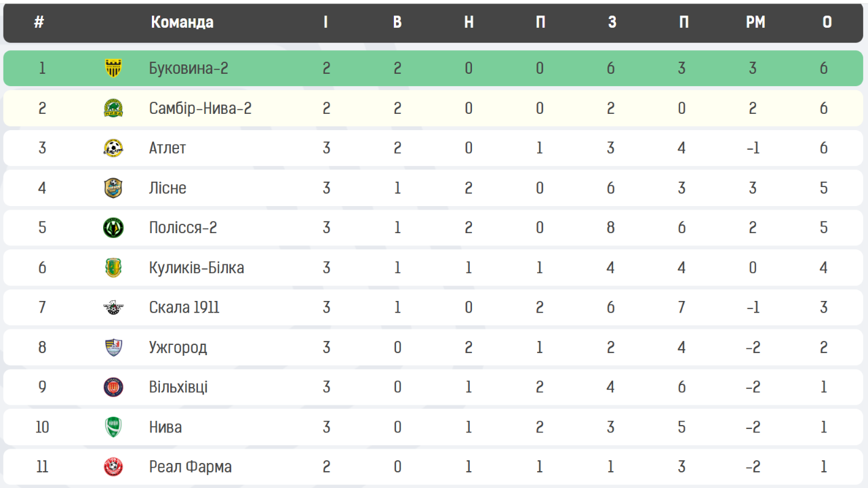
Task: Click the Самбір-Нива-2 club logo
Action: click(113, 108)
